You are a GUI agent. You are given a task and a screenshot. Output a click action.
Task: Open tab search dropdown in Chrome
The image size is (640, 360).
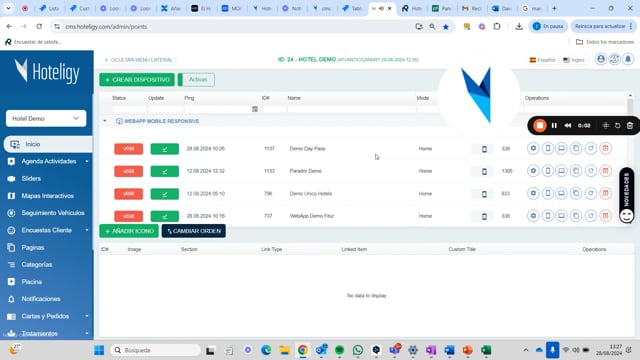[x=8, y=8]
